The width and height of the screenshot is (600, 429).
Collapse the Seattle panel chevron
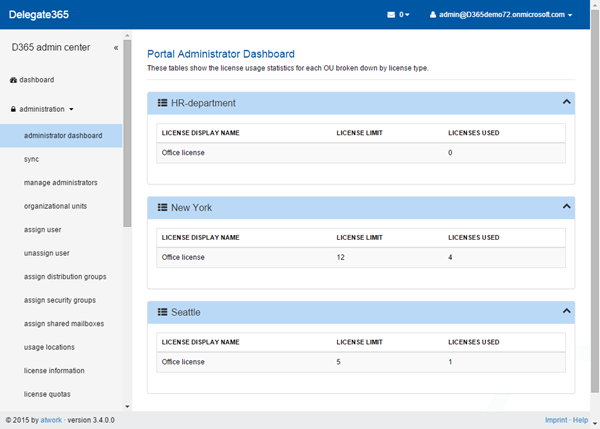(567, 311)
